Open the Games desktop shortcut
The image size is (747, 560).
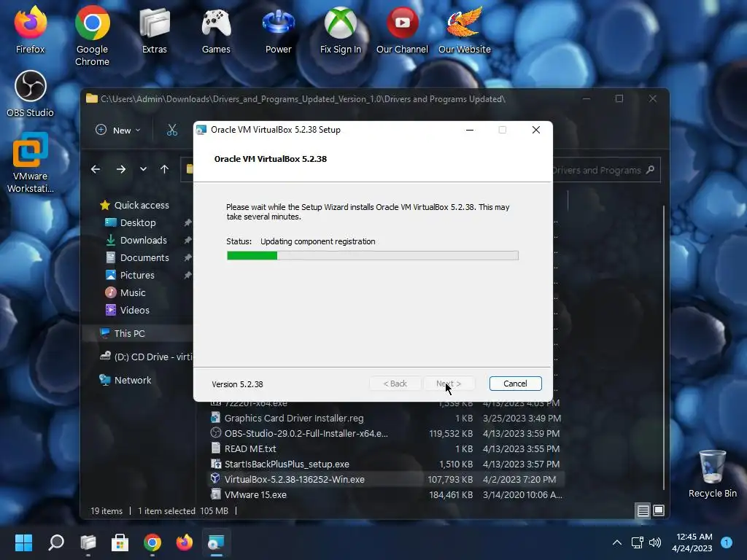(x=216, y=29)
